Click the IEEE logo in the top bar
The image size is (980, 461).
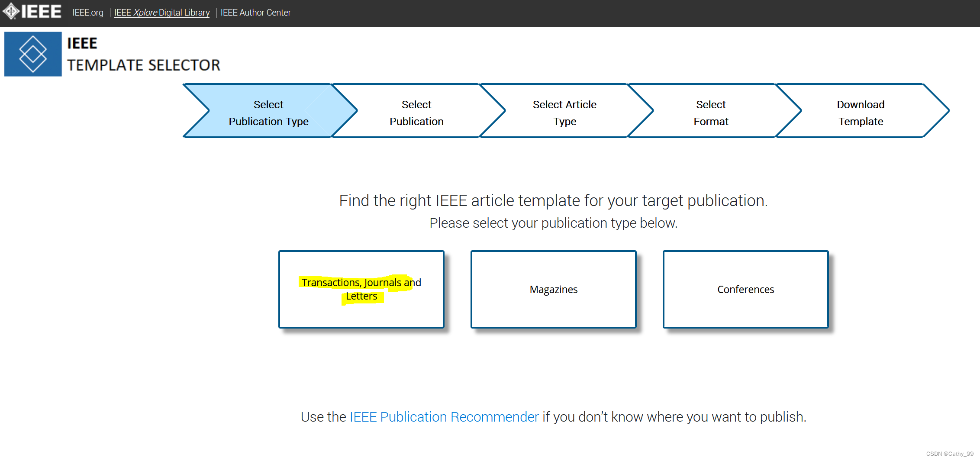[x=32, y=12]
